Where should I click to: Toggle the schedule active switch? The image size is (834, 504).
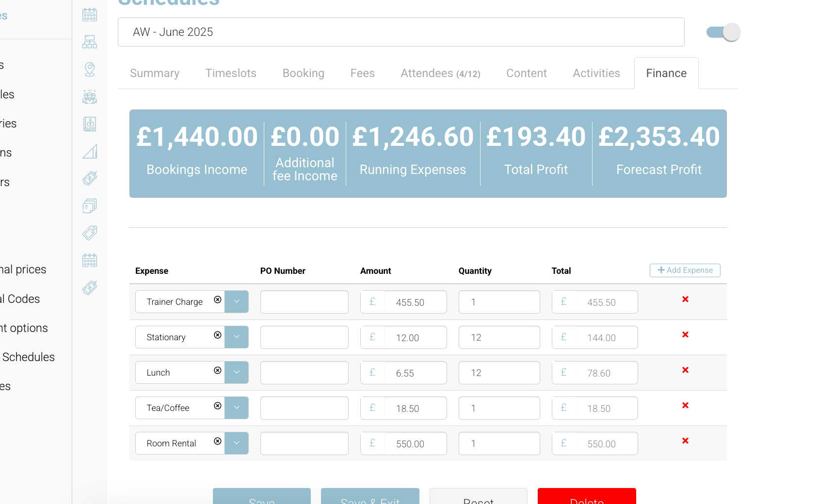pos(723,32)
